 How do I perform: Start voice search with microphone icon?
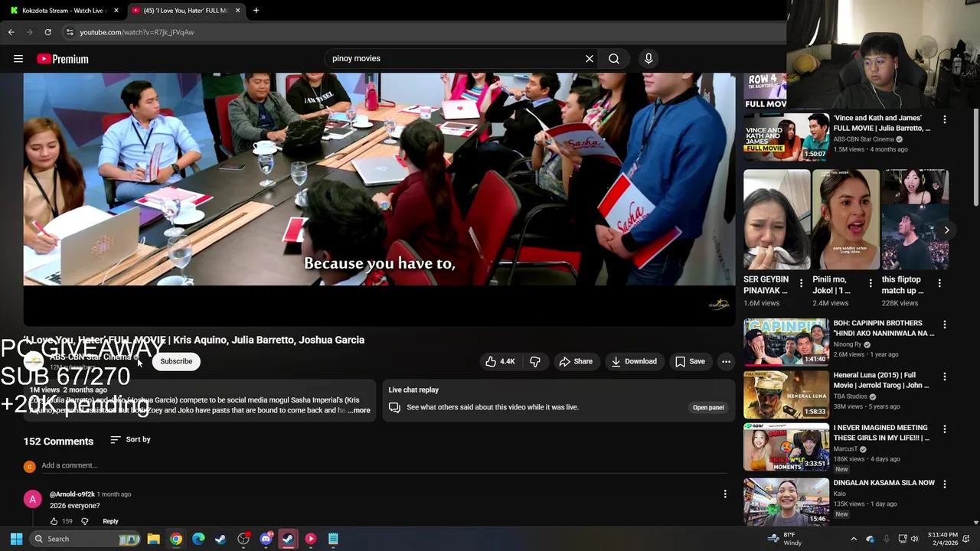click(648, 59)
